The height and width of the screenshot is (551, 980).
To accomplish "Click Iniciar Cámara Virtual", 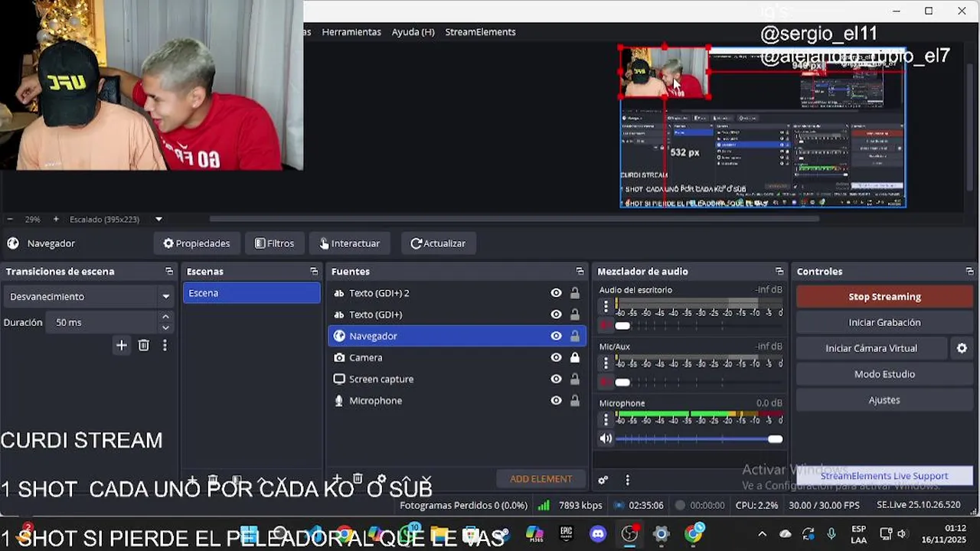I will click(871, 348).
